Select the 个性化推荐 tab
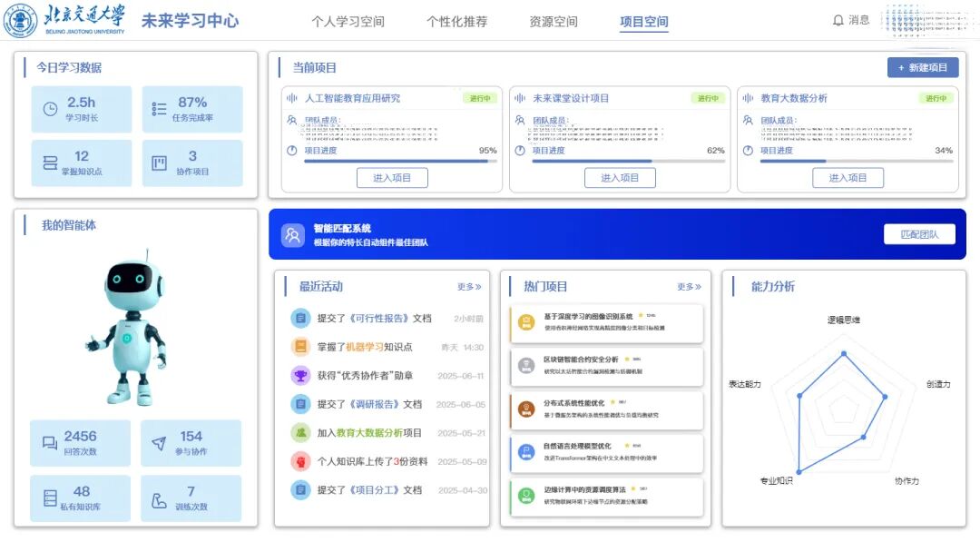The height and width of the screenshot is (552, 980). [x=456, y=22]
